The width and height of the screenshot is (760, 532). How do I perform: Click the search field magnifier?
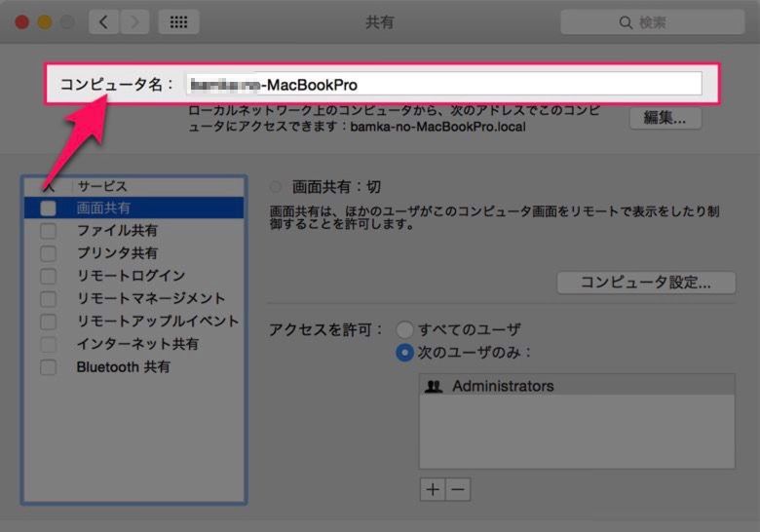627,22
